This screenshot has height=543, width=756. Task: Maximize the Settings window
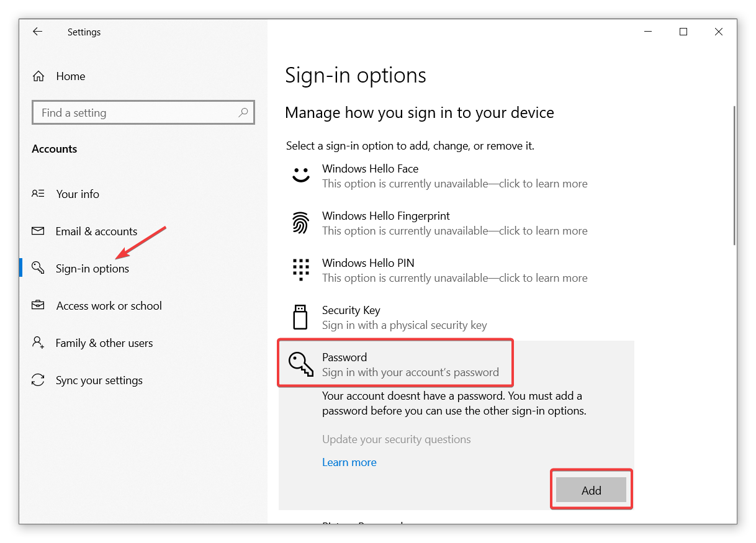(x=683, y=32)
